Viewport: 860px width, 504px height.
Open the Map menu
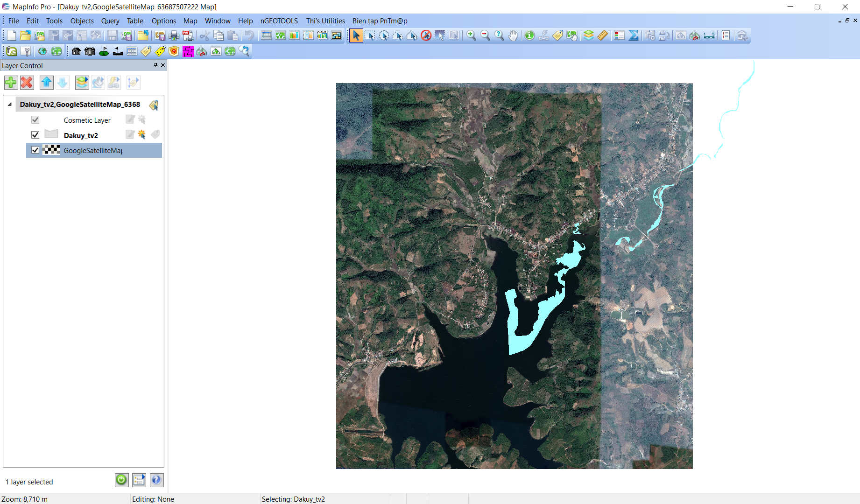coord(190,21)
